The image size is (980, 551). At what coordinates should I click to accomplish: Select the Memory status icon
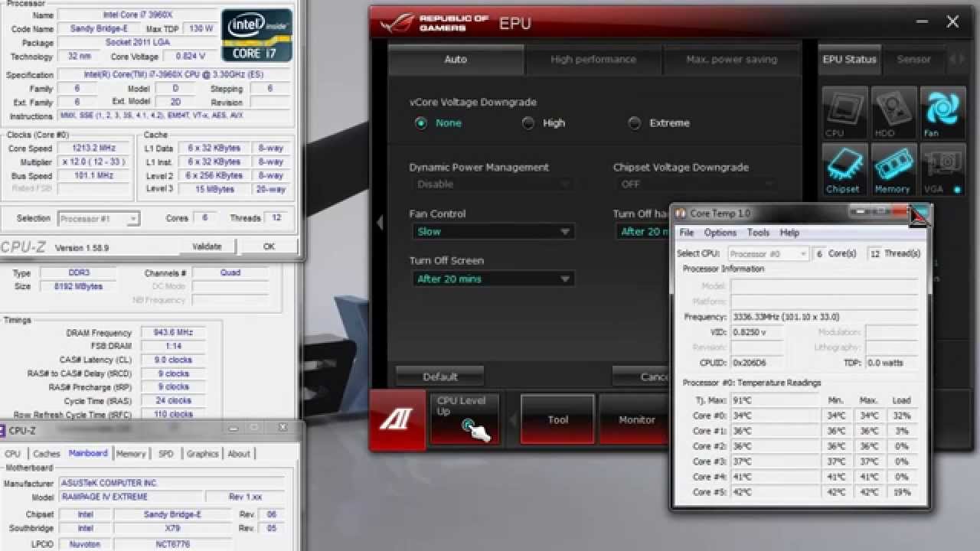tap(894, 169)
